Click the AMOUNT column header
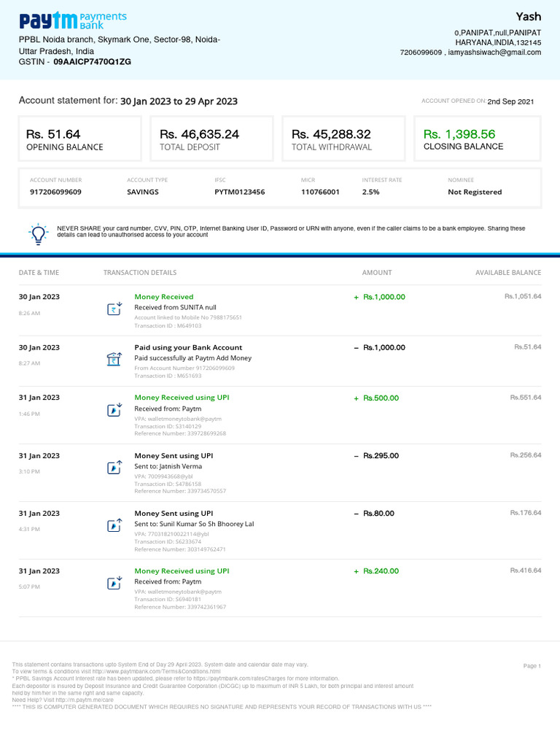Image resolution: width=560 pixels, height=747 pixels. coord(377,273)
